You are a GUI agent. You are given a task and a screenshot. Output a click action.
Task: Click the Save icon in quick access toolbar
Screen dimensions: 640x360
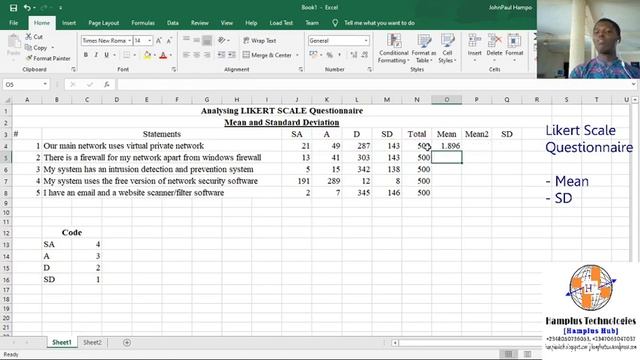click(13, 8)
